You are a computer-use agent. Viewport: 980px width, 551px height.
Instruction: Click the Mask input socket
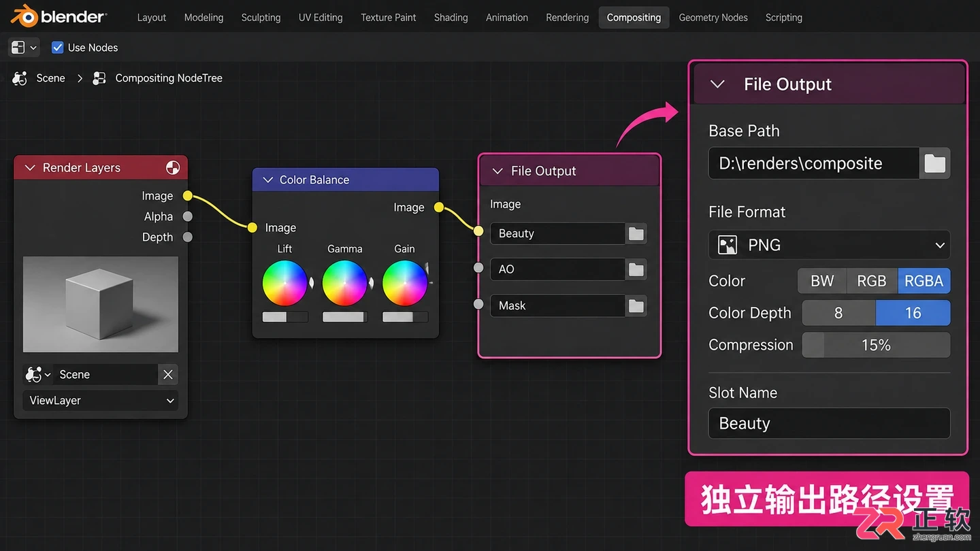pos(479,304)
